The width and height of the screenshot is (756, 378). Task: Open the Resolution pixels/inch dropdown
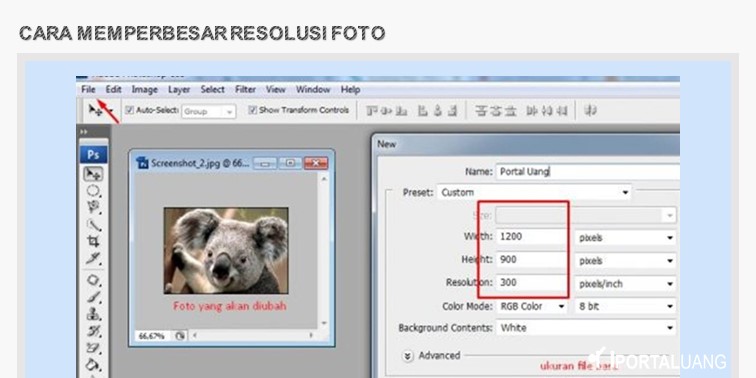coord(625,284)
